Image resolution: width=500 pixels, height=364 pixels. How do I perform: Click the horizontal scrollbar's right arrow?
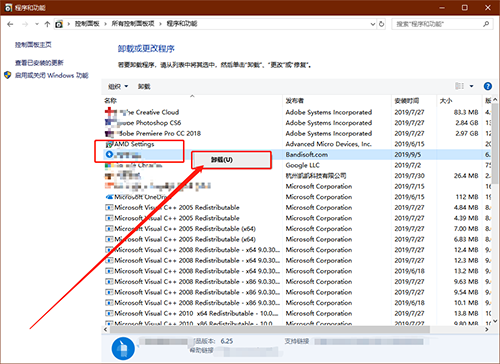[487, 330]
